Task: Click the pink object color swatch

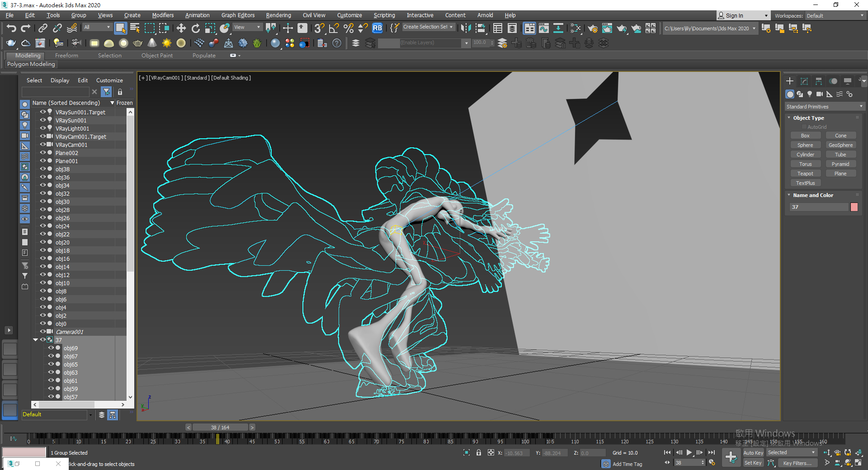Action: tap(854, 207)
